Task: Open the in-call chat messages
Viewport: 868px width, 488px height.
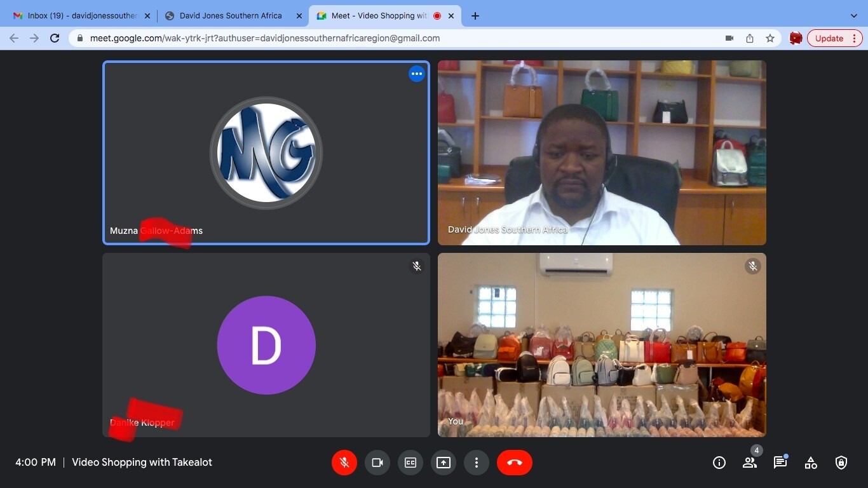Action: (x=780, y=463)
